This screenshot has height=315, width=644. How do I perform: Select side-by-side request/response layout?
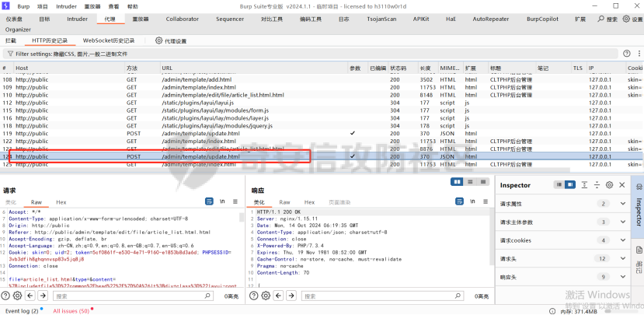[x=457, y=182]
